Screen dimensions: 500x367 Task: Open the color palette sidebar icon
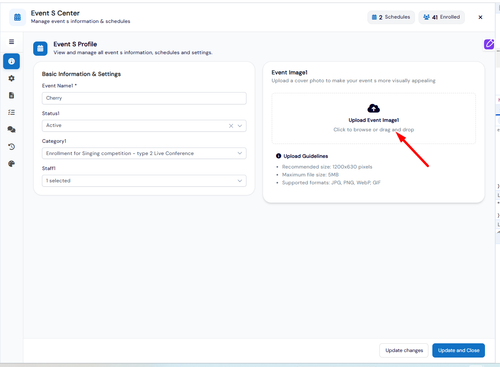click(11, 164)
